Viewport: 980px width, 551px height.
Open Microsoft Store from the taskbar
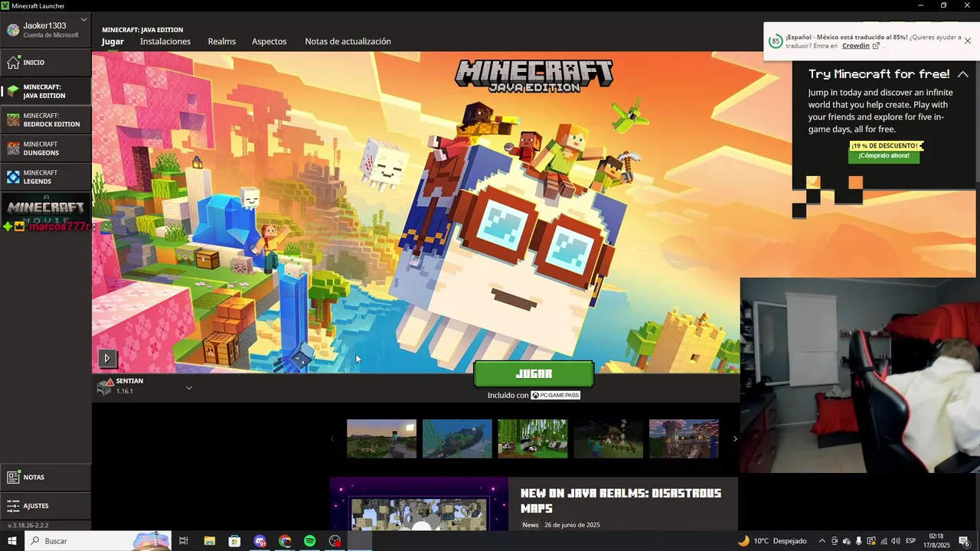click(234, 541)
